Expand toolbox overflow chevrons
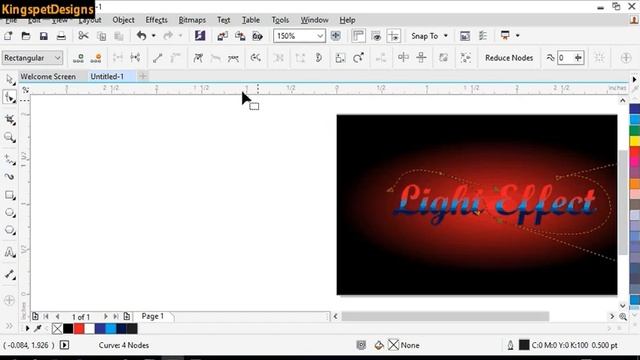Image resolution: width=640 pixels, height=360 pixels. (9, 326)
